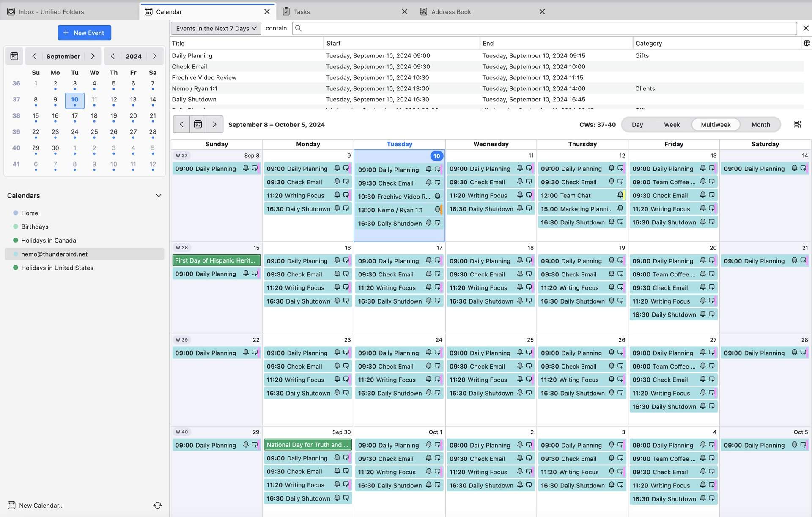Open the First Day of Hispanic Herit... event
Viewport: 812px width, 517px height.
[x=216, y=260]
